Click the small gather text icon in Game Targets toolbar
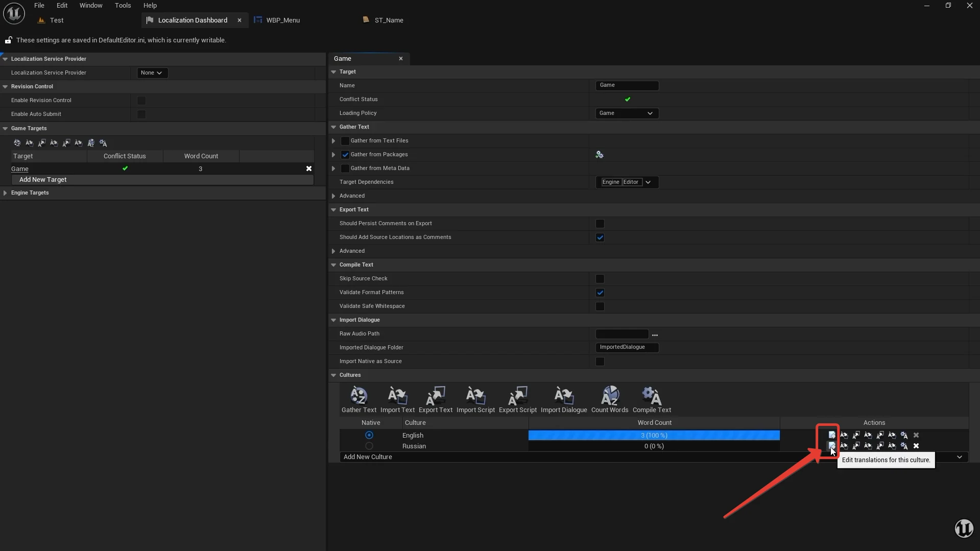This screenshot has height=551, width=980. (17, 143)
